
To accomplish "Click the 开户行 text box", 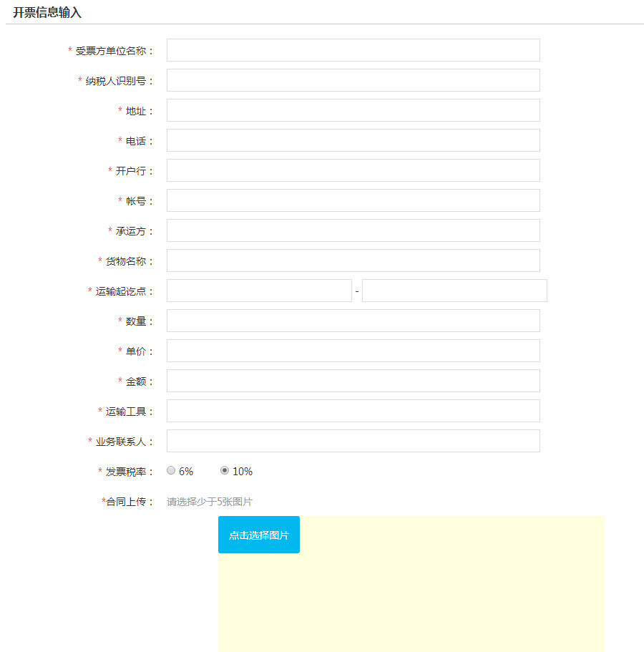I will [x=353, y=170].
